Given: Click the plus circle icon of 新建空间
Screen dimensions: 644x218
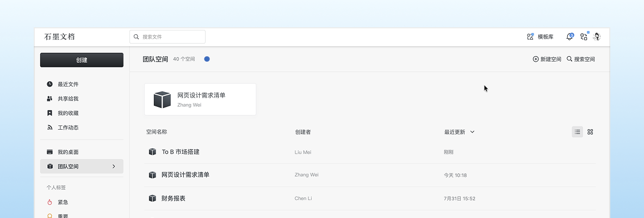Looking at the screenshot, I should [x=536, y=59].
